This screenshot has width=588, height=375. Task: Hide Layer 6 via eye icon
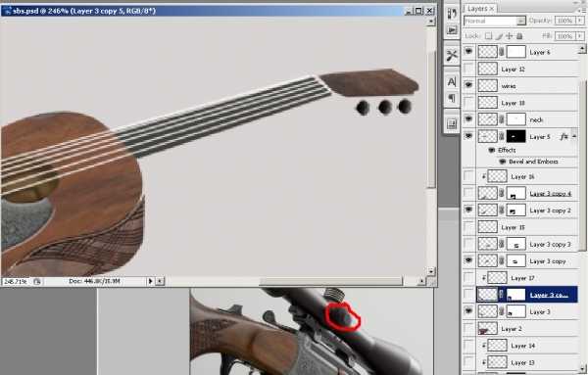point(468,51)
